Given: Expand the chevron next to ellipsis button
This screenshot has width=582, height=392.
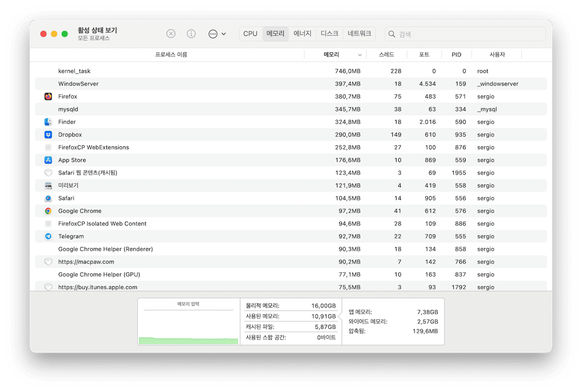Looking at the screenshot, I should [224, 34].
